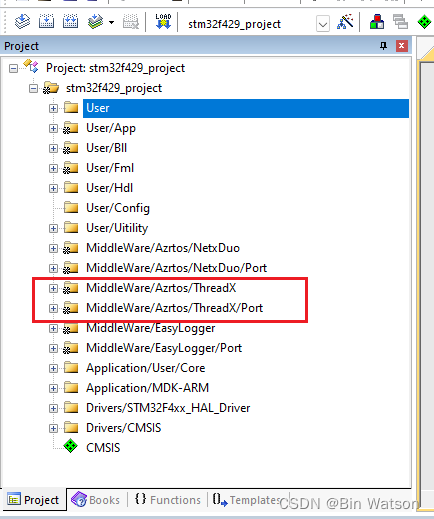434x519 pixels.
Task: Select MiddleWare/EasyLogger tree label
Action: tap(151, 328)
